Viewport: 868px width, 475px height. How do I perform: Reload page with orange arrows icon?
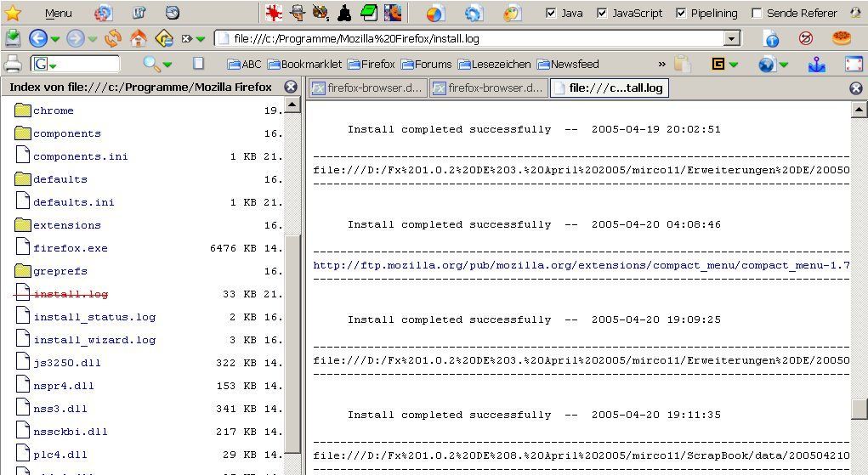113,38
